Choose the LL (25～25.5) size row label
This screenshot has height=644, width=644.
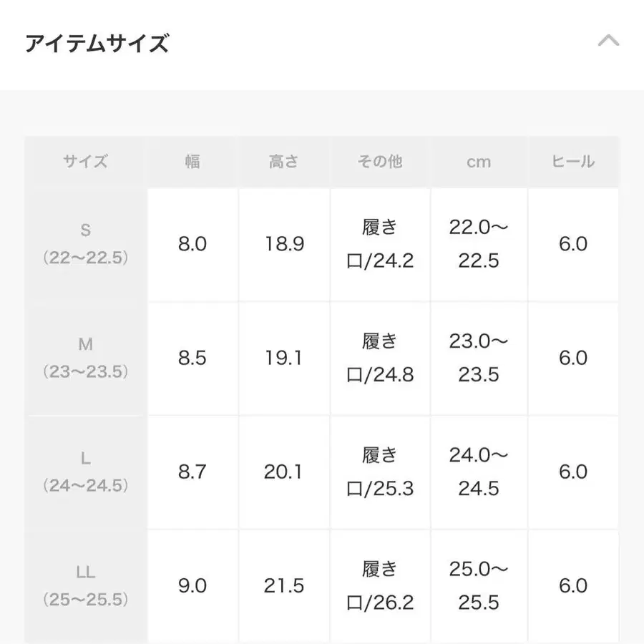coord(86,585)
